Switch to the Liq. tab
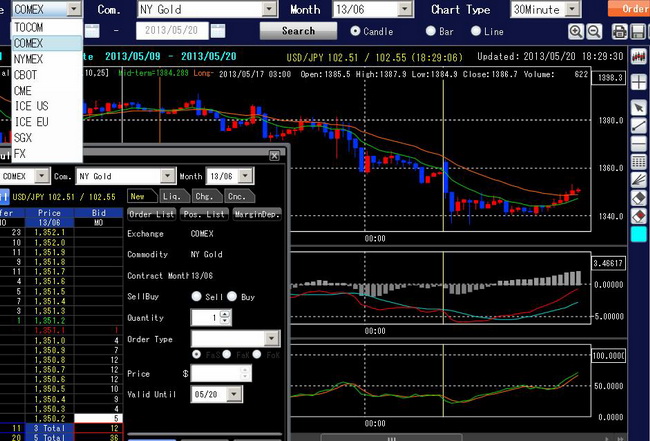This screenshot has height=441, width=650. (174, 196)
